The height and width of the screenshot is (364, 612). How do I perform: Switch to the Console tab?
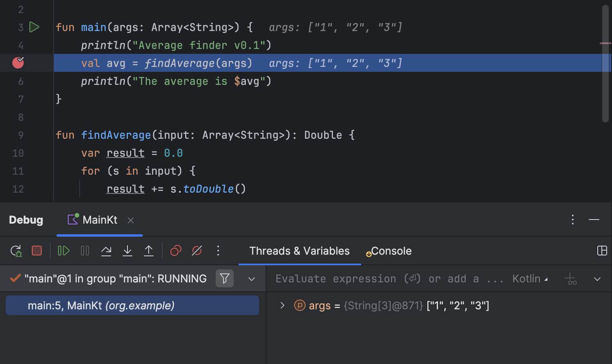point(391,251)
